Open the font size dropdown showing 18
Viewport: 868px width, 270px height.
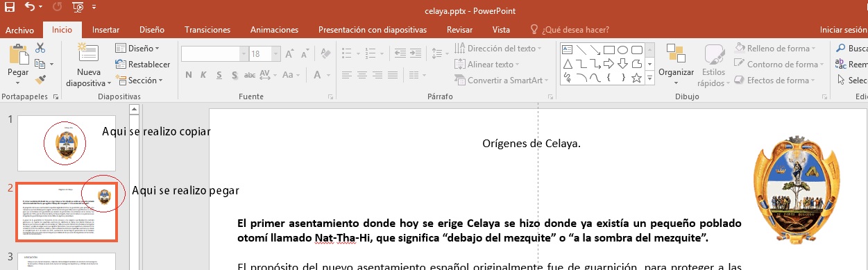[275, 53]
